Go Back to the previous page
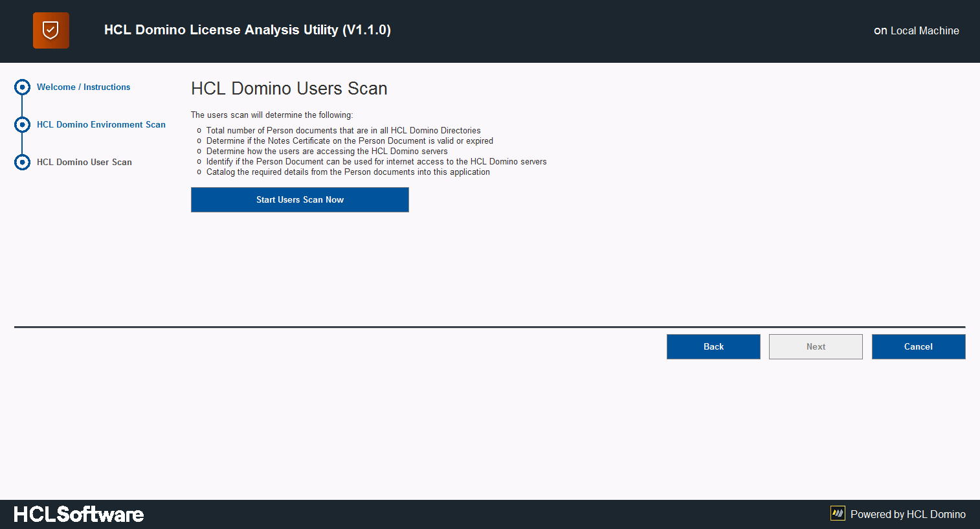The width and height of the screenshot is (980, 529). (713, 346)
